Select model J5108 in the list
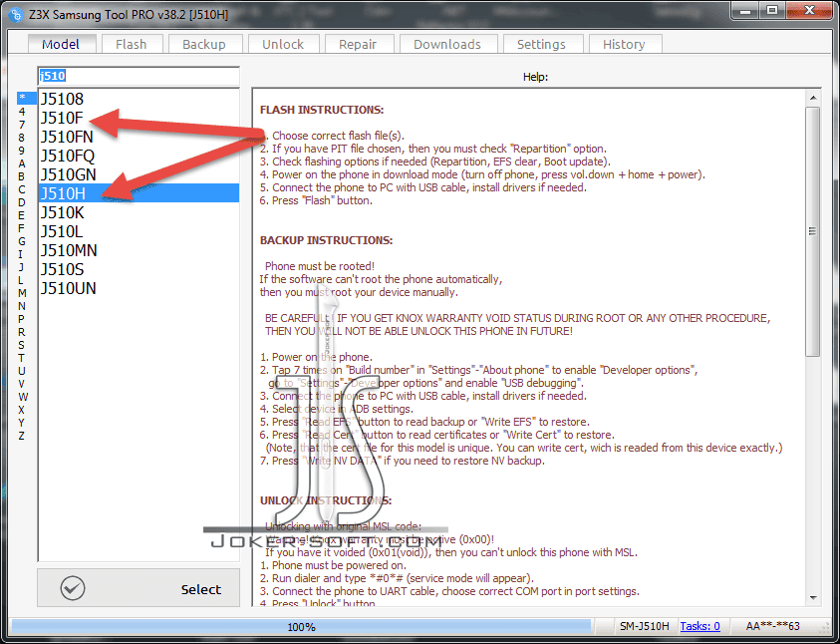The height and width of the screenshot is (644, 840). click(x=139, y=99)
